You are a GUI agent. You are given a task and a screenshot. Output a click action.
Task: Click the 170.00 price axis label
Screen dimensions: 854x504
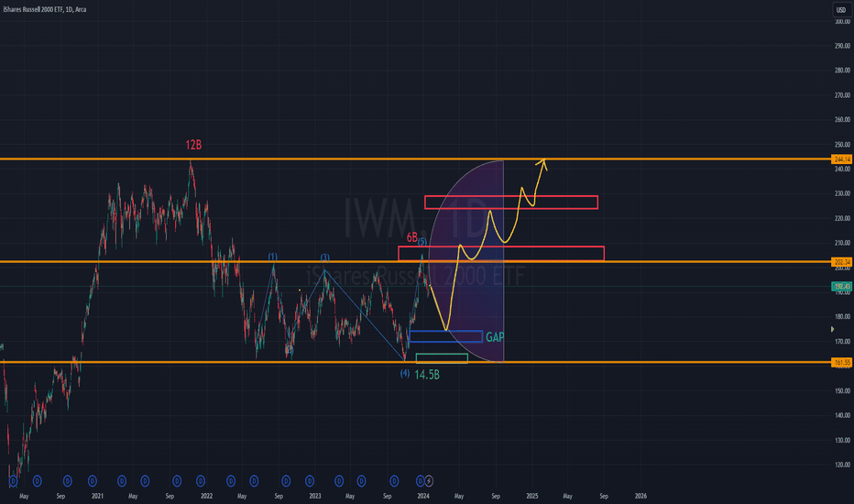(x=842, y=342)
